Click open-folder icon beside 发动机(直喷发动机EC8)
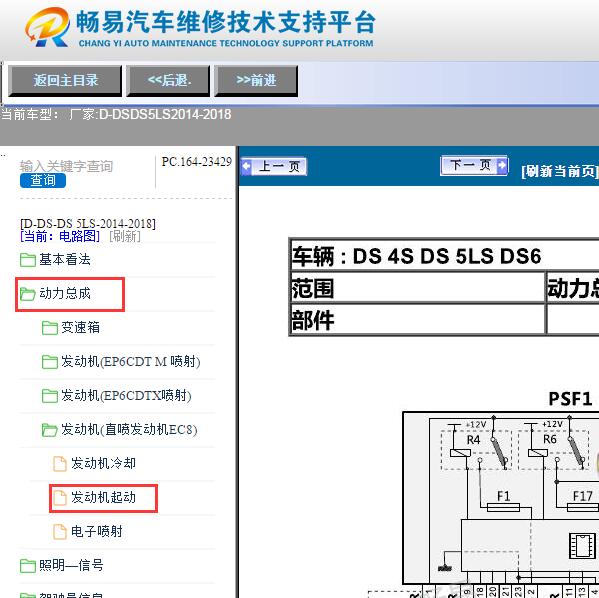Viewport: 599px width, 598px height. click(50, 430)
